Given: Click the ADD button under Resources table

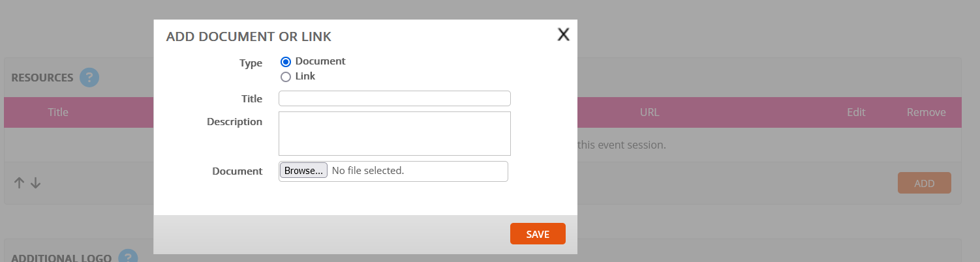Looking at the screenshot, I should tap(925, 183).
